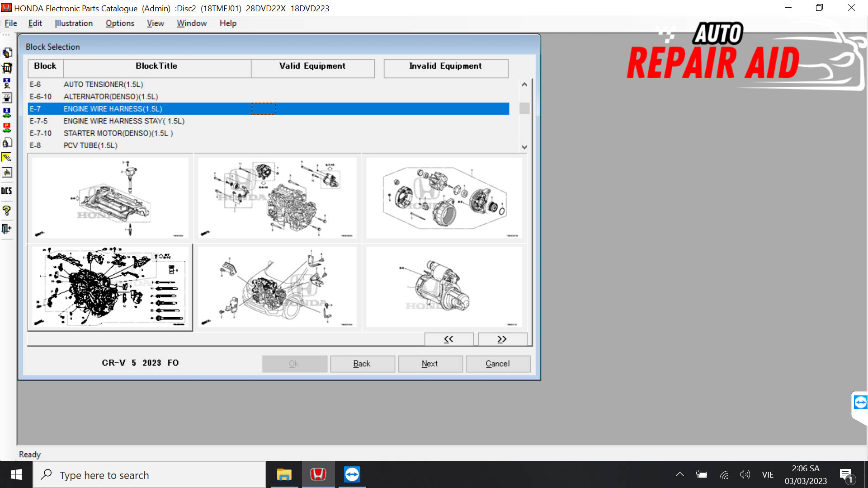Click the Block column header
868x488 pixels.
pyautogui.click(x=45, y=68)
